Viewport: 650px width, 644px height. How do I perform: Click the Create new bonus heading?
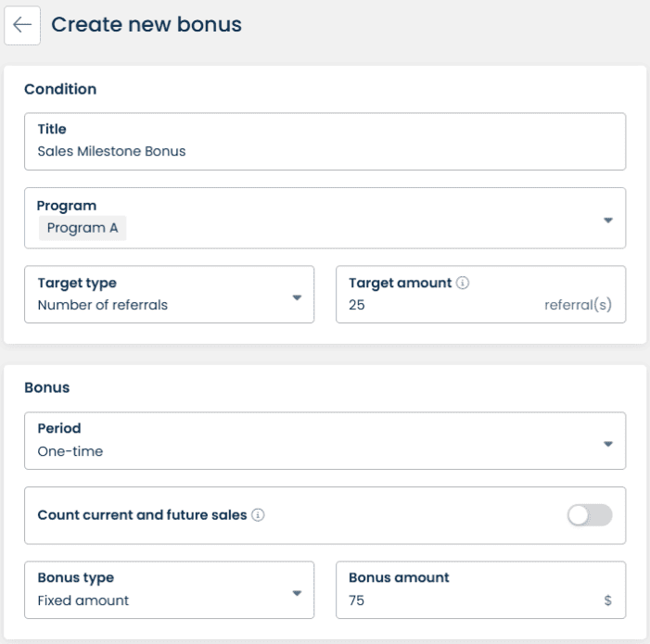pyautogui.click(x=147, y=25)
